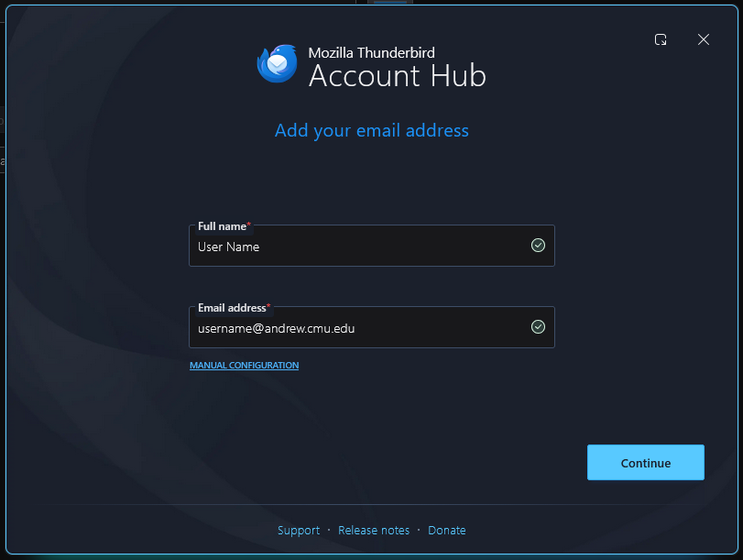This screenshot has width=743, height=560.
Task: Click the window-style toggle icon beside close
Action: click(x=661, y=39)
